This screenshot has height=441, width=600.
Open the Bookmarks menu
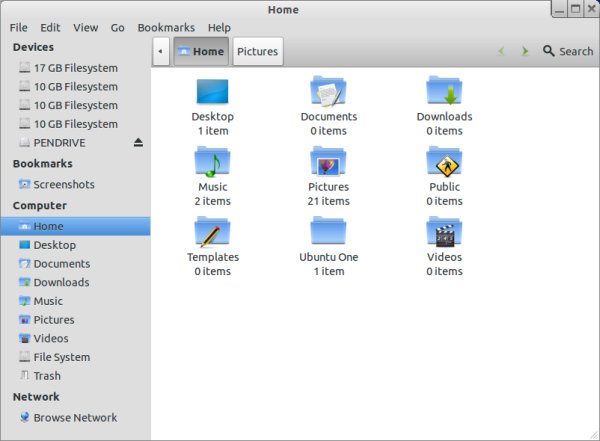pos(167,28)
